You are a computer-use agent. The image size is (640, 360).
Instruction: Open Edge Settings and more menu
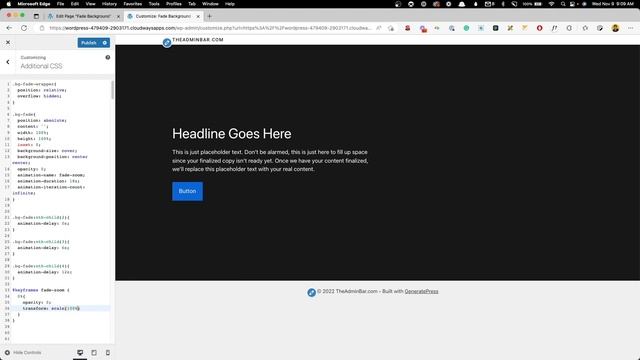(x=631, y=28)
